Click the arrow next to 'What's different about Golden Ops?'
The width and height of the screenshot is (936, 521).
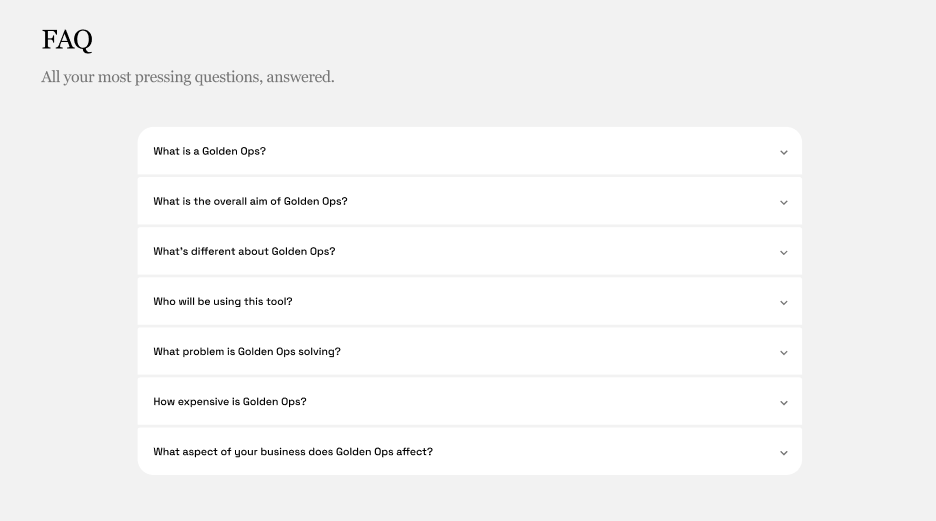pyautogui.click(x=783, y=253)
